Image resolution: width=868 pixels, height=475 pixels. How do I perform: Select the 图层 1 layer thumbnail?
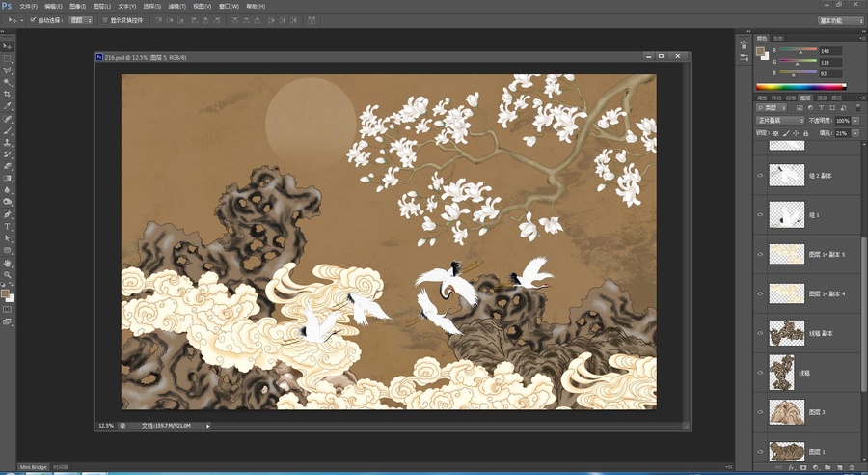pyautogui.click(x=787, y=452)
